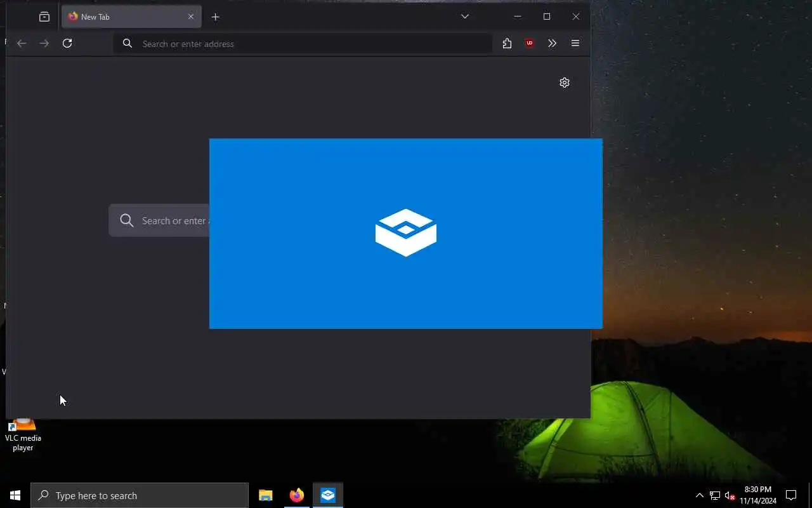The height and width of the screenshot is (508, 812).
Task: Maximize the Firefox window
Action: pos(547,17)
